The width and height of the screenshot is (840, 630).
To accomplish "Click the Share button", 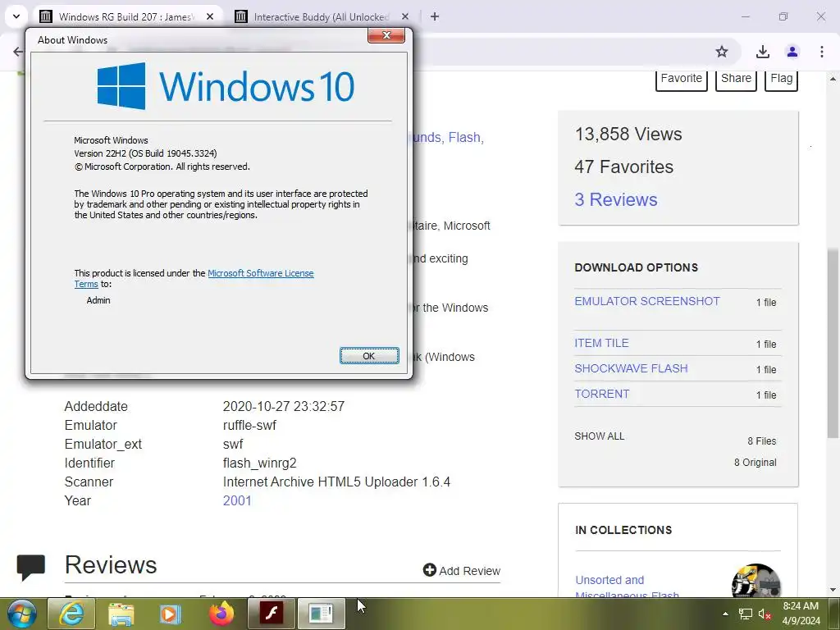I will coord(736,79).
